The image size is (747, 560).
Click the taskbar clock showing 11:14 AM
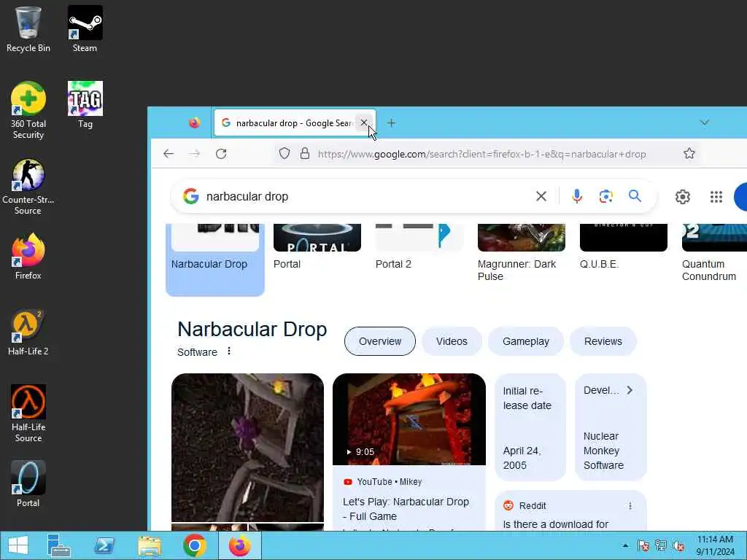pos(715,545)
